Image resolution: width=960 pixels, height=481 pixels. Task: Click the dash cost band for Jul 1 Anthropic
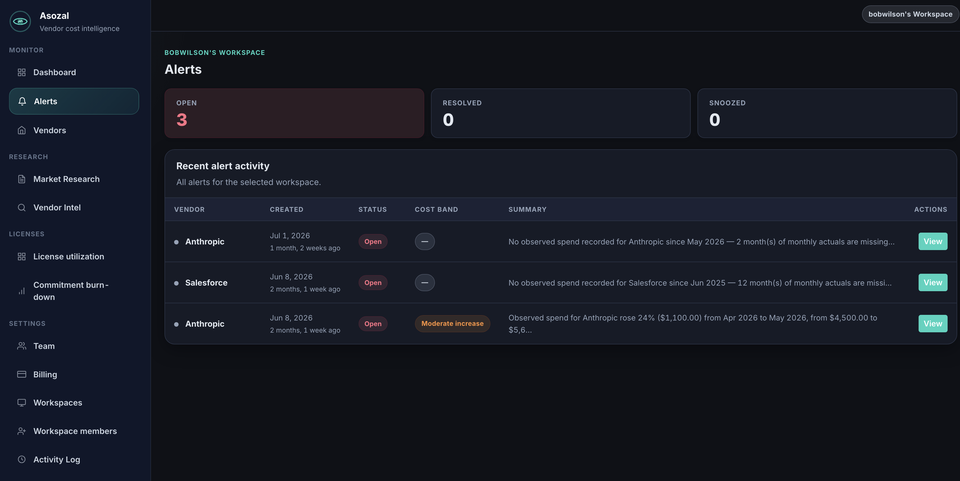425,242
